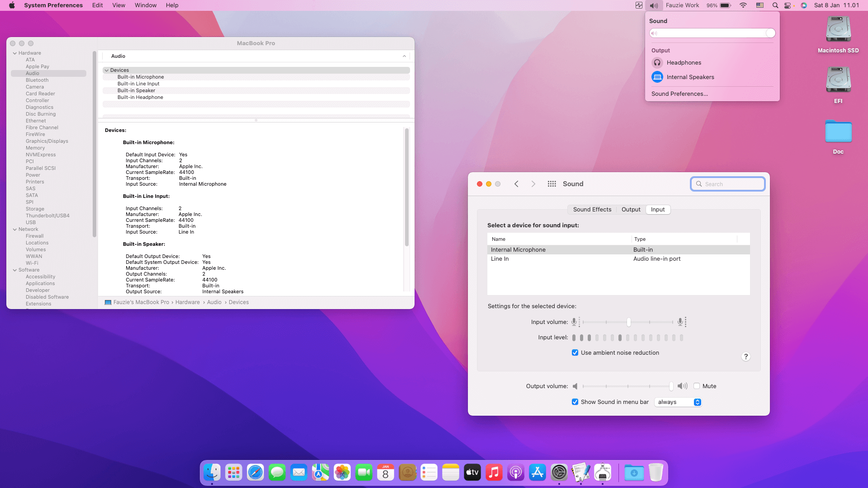Open help for Sound input

point(746,357)
